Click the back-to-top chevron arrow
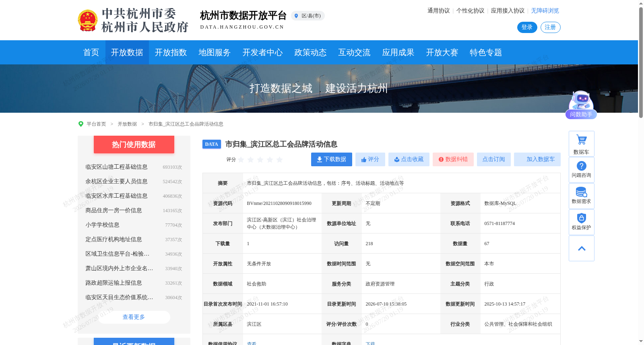Screen dimensions: 644x345 581,248
